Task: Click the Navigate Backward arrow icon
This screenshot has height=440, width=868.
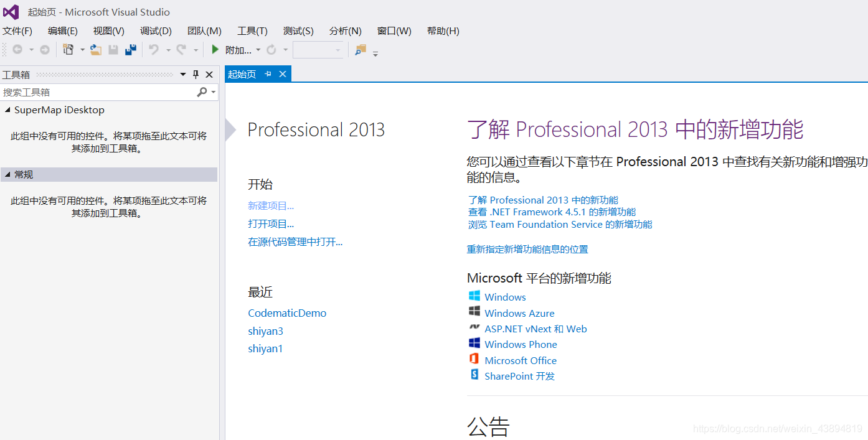Action: coord(17,50)
